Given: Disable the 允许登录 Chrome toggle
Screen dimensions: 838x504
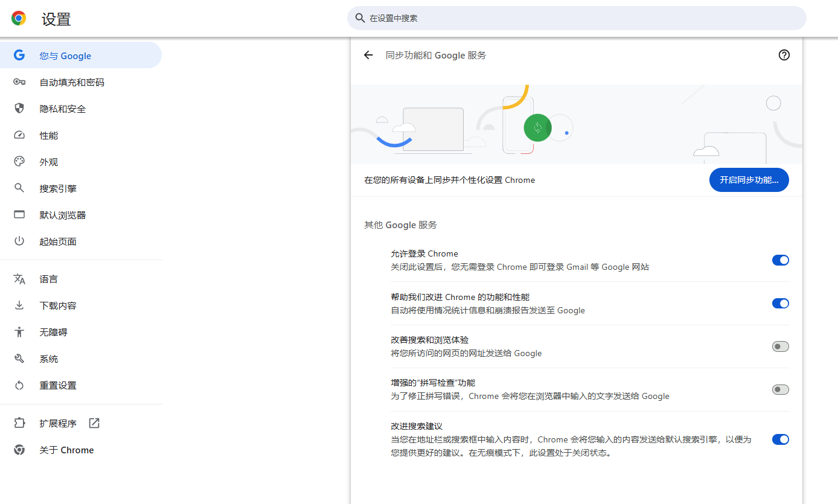Looking at the screenshot, I should (x=781, y=260).
